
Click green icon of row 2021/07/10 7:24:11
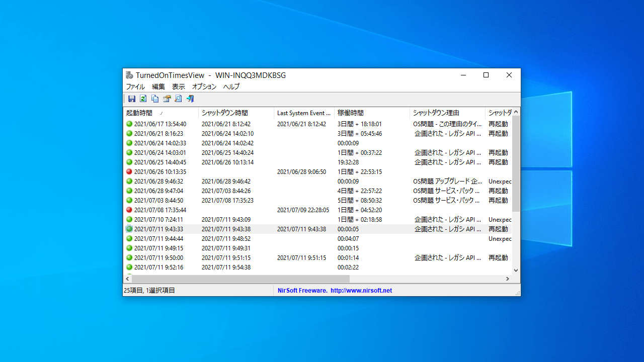[129, 219]
